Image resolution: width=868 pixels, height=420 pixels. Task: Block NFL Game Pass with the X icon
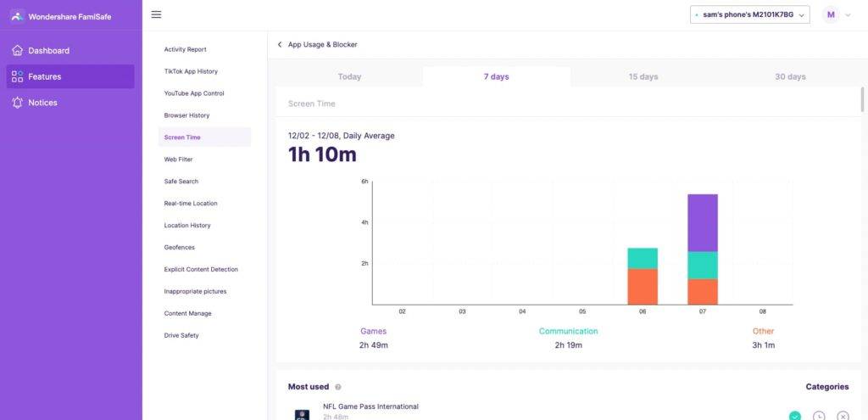pos(843,416)
